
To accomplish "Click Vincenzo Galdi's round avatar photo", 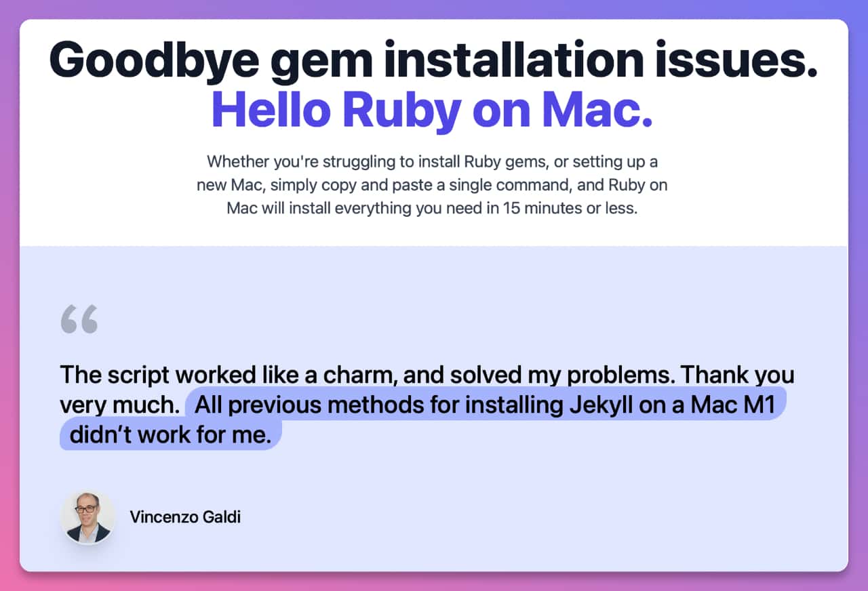I will click(x=88, y=518).
